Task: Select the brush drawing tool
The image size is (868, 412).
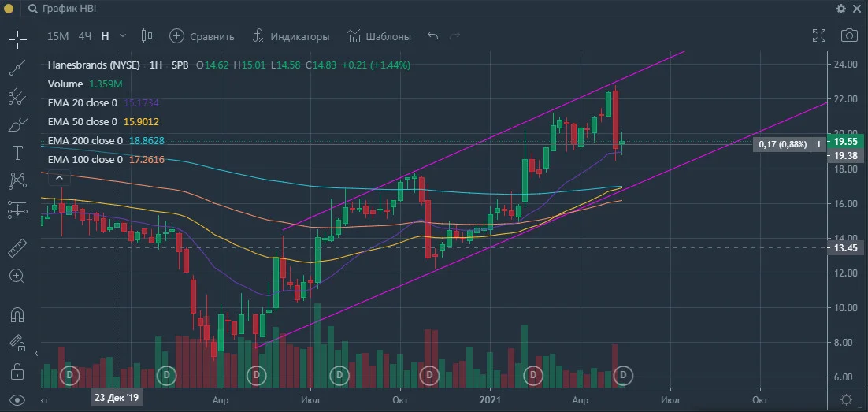Action: pyautogui.click(x=17, y=125)
